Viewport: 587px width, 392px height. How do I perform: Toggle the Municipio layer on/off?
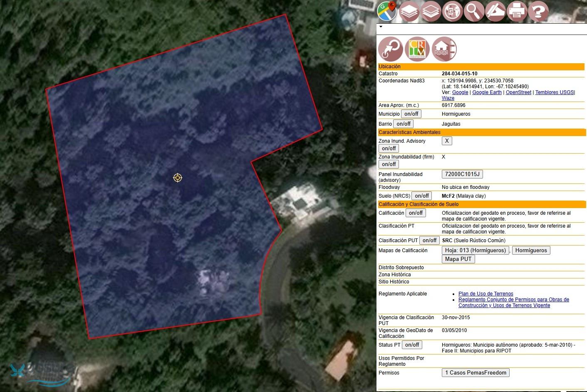tap(411, 114)
